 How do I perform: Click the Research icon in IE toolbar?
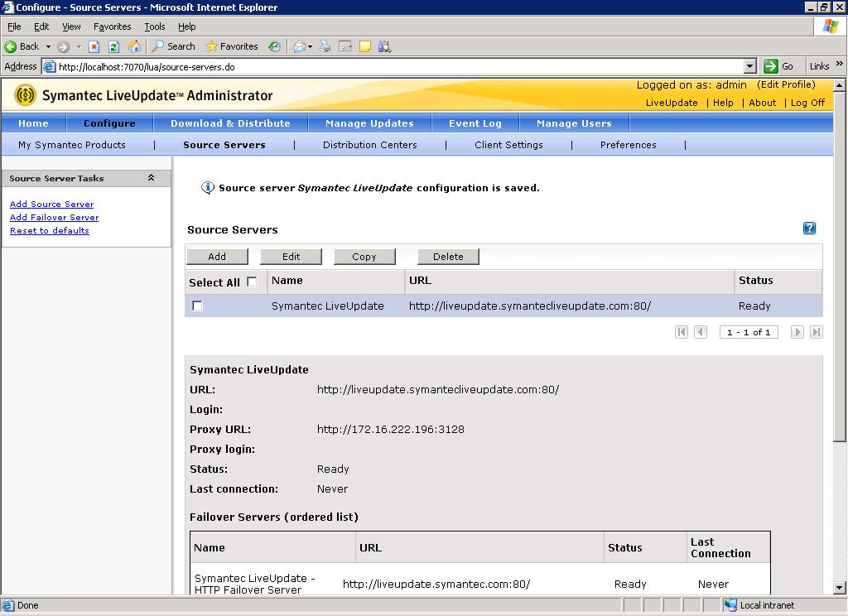click(384, 46)
